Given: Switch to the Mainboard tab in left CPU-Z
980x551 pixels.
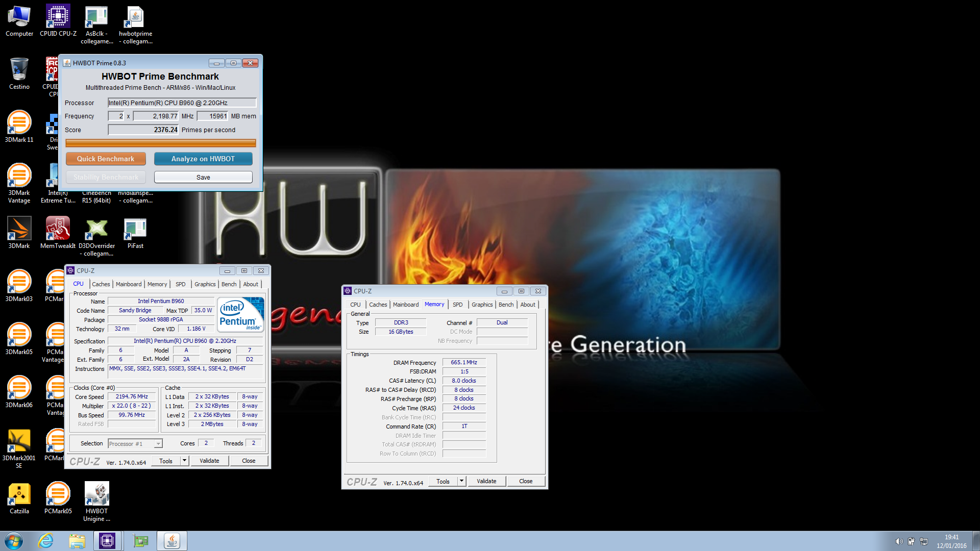Looking at the screenshot, I should click(x=129, y=284).
